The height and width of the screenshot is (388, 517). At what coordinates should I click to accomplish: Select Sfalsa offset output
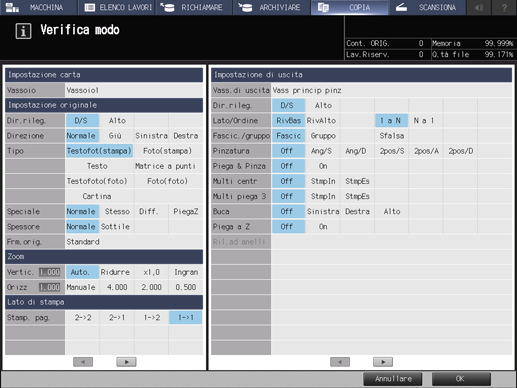click(x=392, y=136)
